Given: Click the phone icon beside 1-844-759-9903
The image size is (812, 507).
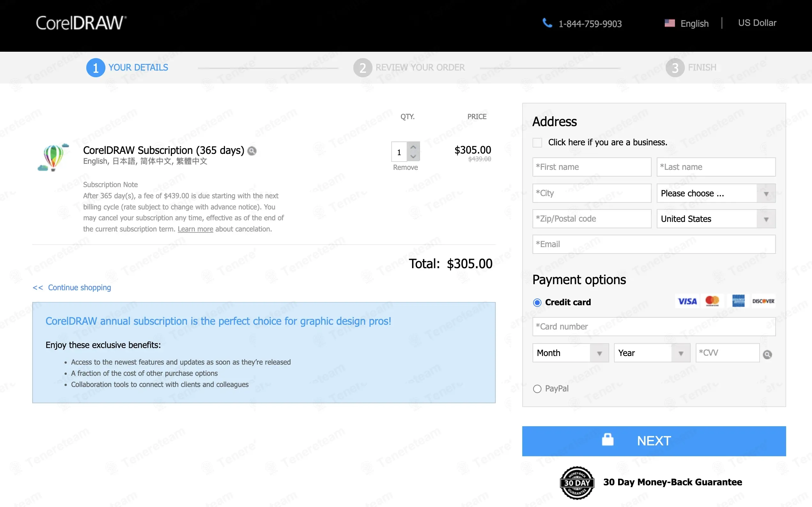Looking at the screenshot, I should (547, 23).
